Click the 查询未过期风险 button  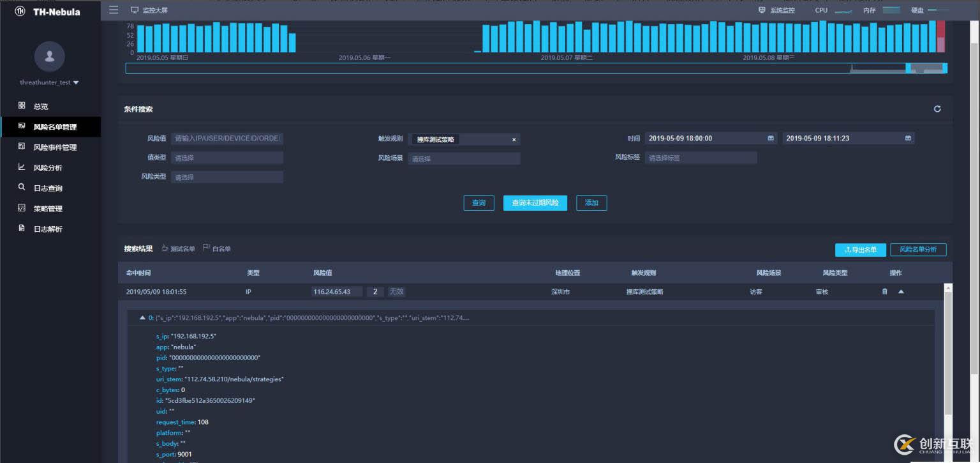535,203
